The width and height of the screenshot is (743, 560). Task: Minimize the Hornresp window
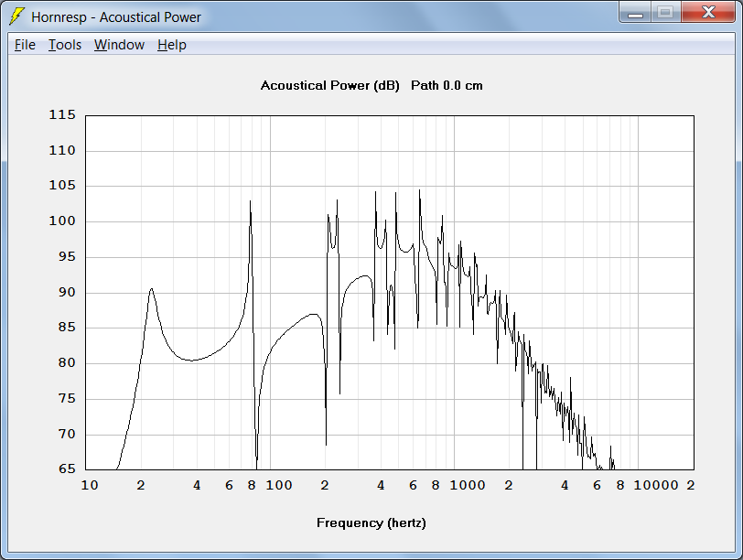click(x=635, y=13)
